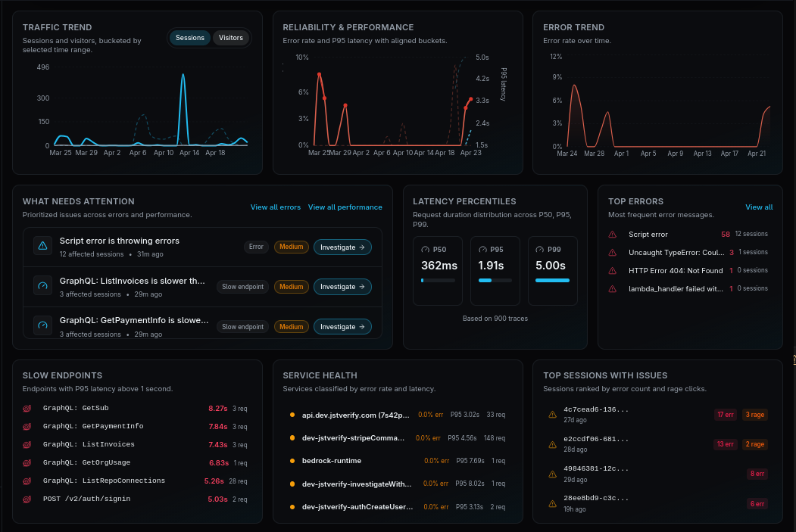
Task: Switch traffic chart to Sessions
Action: pyautogui.click(x=190, y=38)
